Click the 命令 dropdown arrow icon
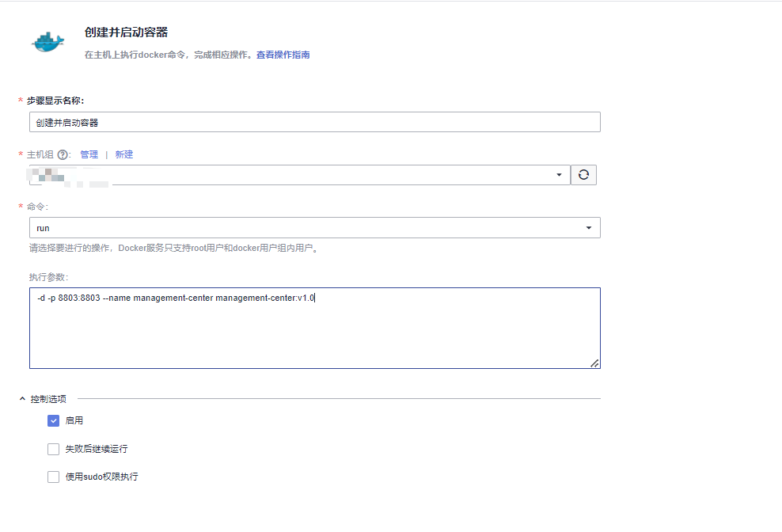The height and width of the screenshot is (532, 782). pyautogui.click(x=589, y=226)
